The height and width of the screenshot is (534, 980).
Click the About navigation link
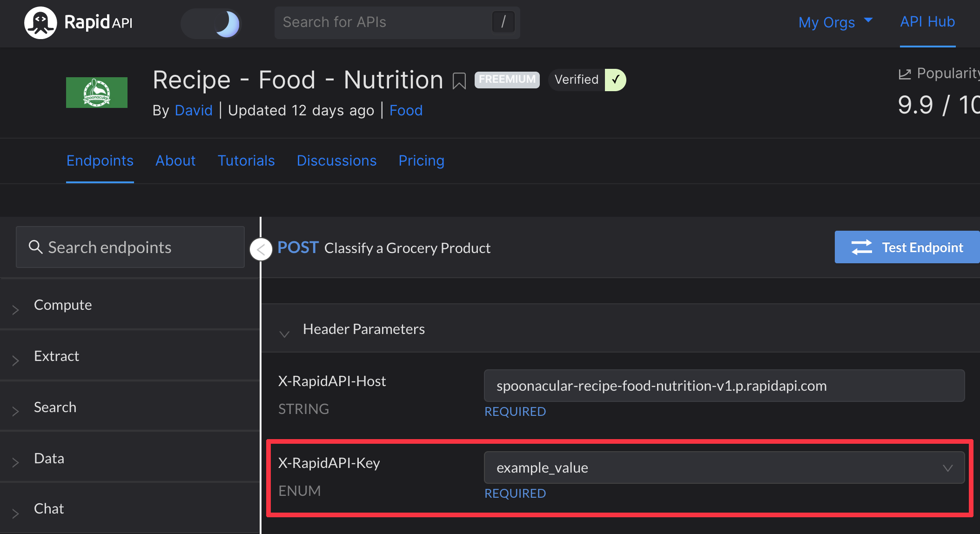[x=176, y=160]
